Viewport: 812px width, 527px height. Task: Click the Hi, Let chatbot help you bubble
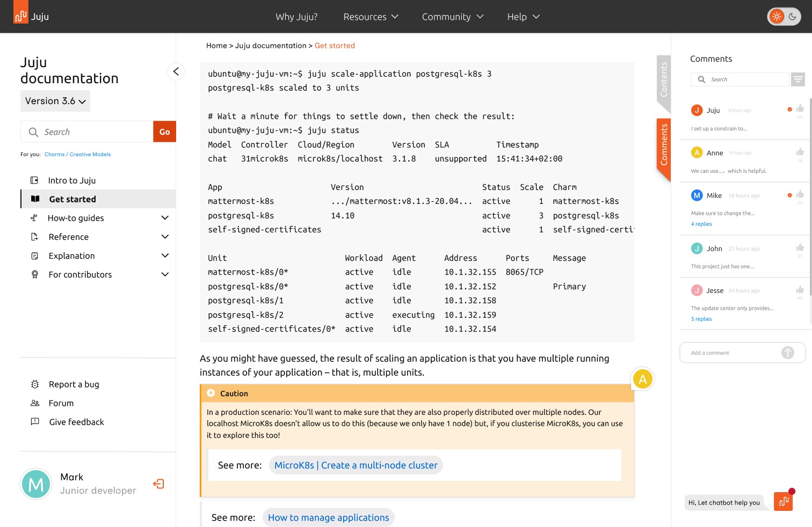click(x=724, y=503)
